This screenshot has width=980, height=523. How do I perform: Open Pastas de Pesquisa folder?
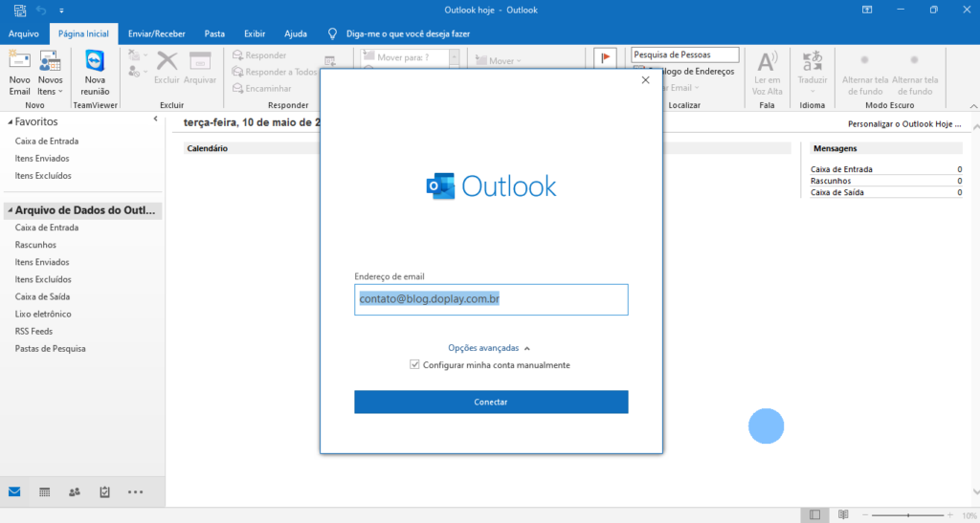click(50, 349)
